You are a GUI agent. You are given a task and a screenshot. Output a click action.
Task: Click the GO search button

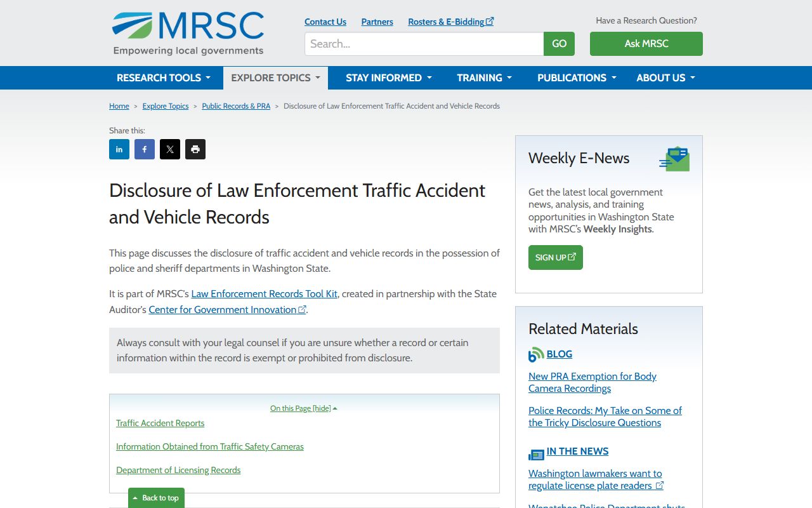[559, 44]
